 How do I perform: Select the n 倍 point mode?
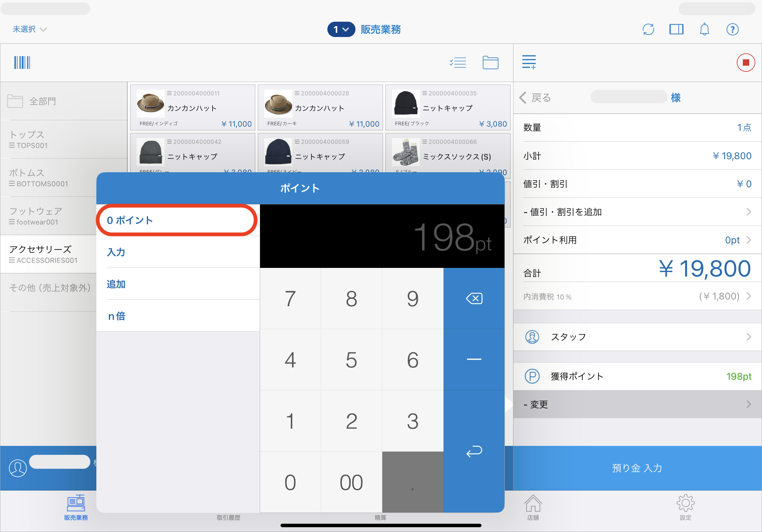(117, 316)
